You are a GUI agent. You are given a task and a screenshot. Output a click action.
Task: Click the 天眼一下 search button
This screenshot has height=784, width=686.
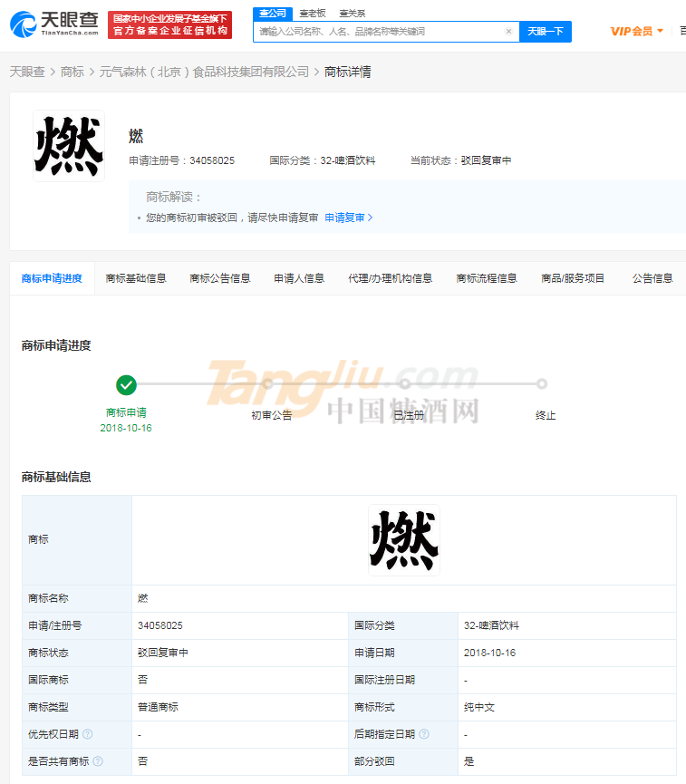(546, 32)
